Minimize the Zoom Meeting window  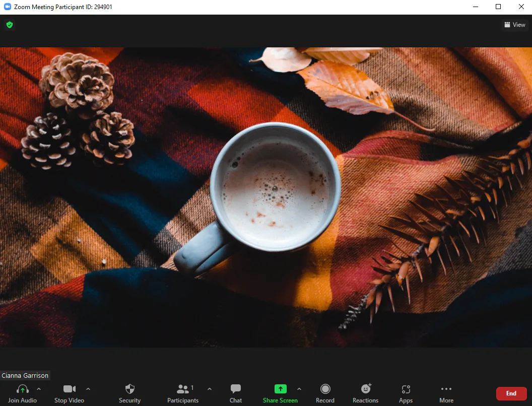pos(476,7)
